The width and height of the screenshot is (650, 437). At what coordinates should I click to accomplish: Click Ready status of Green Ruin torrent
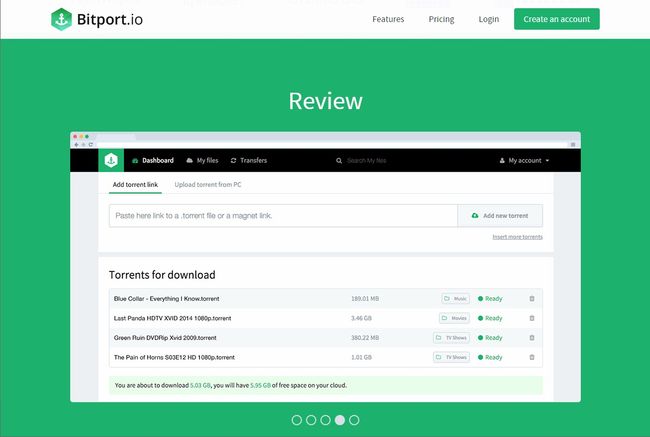click(x=490, y=337)
